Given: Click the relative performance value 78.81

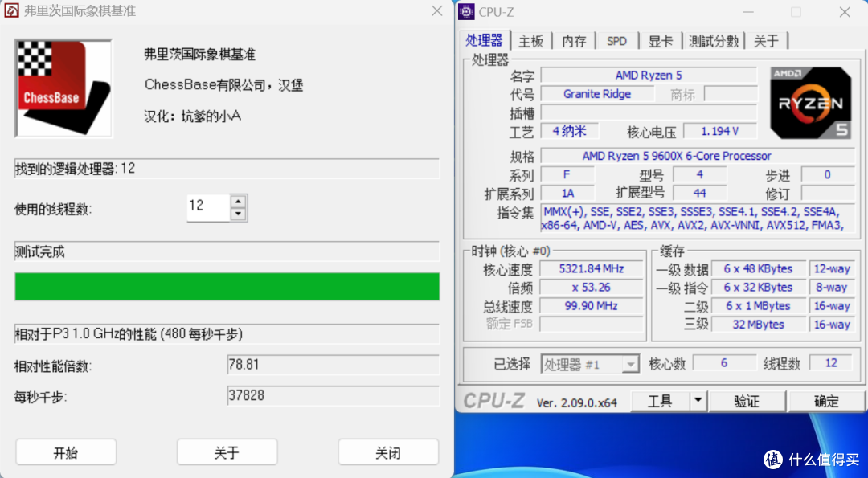Looking at the screenshot, I should 334,365.
